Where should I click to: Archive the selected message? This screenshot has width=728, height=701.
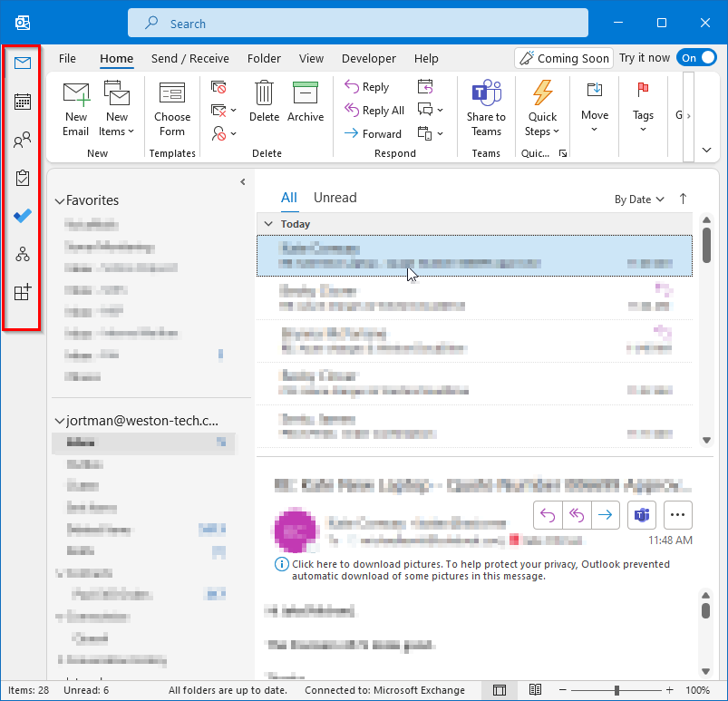tap(305, 102)
